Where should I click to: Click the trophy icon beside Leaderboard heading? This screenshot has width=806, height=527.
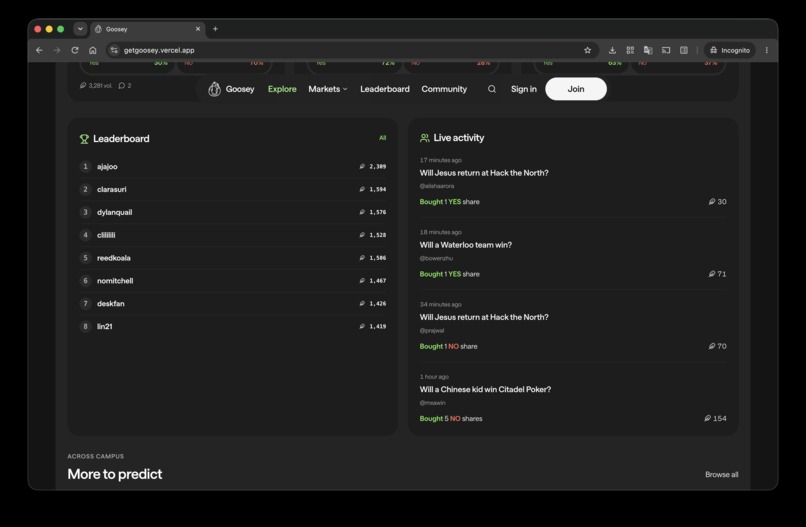84,139
